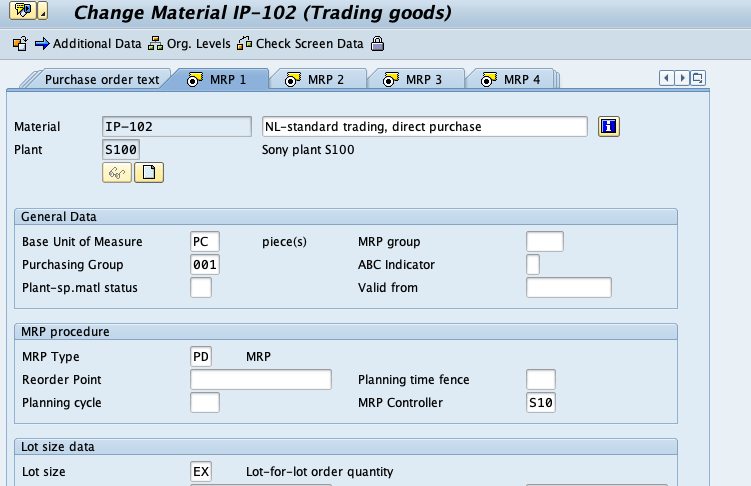Image resolution: width=751 pixels, height=486 pixels.
Task: Click the Lot size data group header
Action: 346,446
